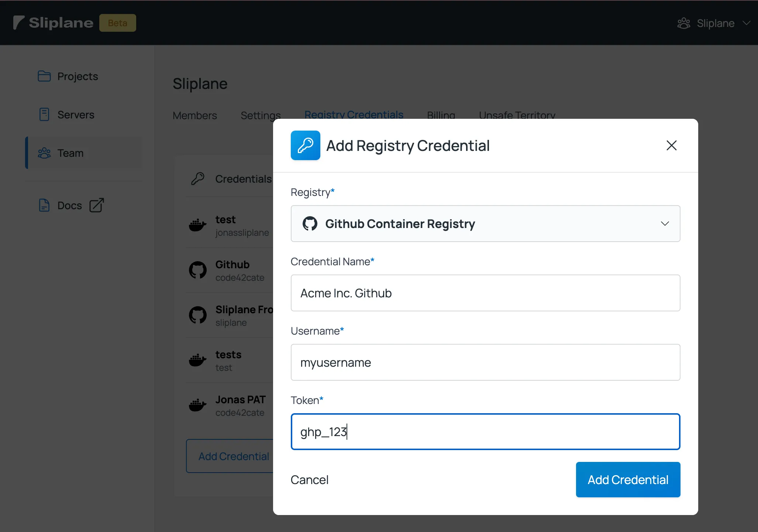
Task: Select the Registry Credentials tab
Action: [x=354, y=115]
